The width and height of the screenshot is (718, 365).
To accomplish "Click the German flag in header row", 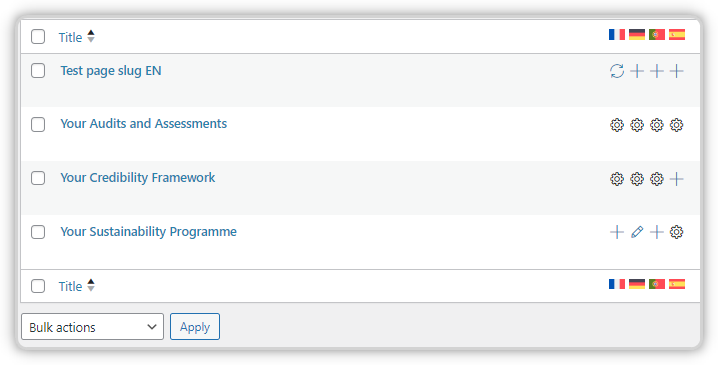I will pos(637,34).
